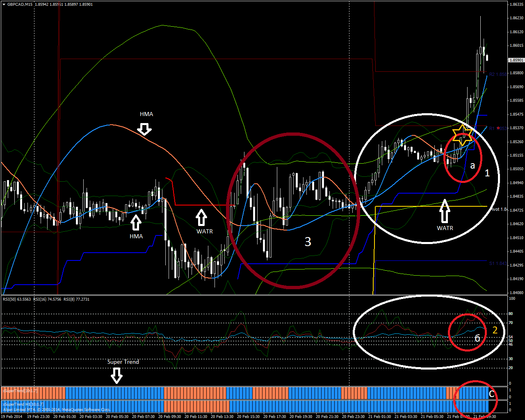The width and height of the screenshot is (525, 420).
Task: Click time axis label 21 Feb 03:30
Action: click(407, 416)
